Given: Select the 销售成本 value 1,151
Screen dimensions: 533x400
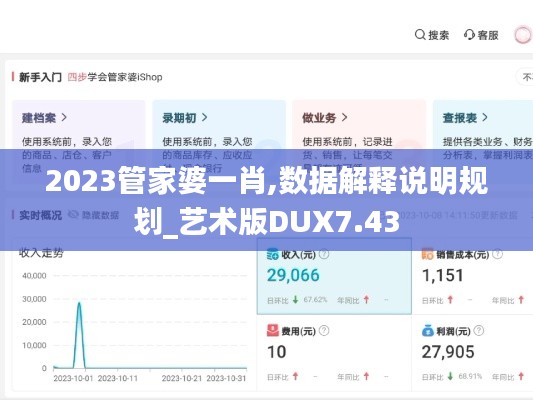Looking at the screenshot, I should pyautogui.click(x=443, y=275).
